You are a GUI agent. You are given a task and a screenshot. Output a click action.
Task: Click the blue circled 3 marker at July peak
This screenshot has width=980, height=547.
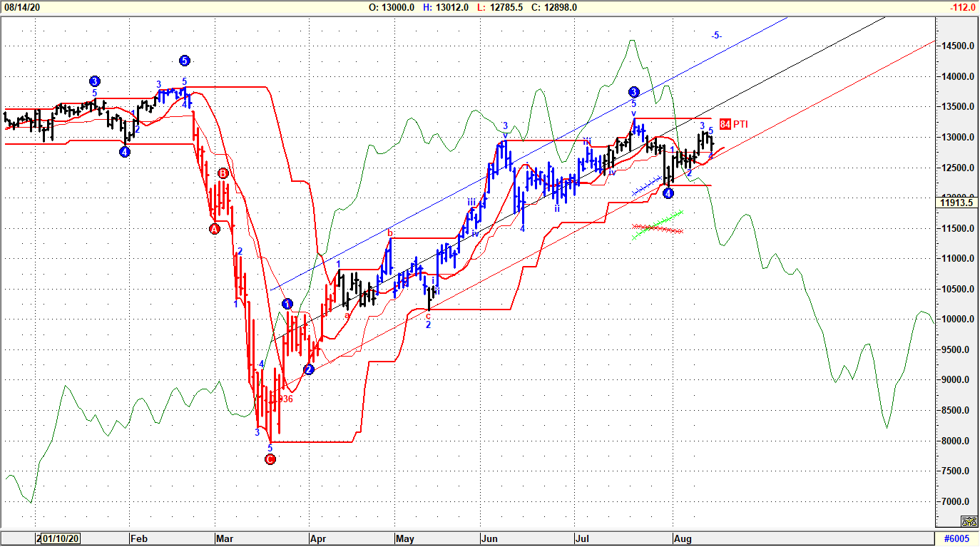click(x=634, y=92)
